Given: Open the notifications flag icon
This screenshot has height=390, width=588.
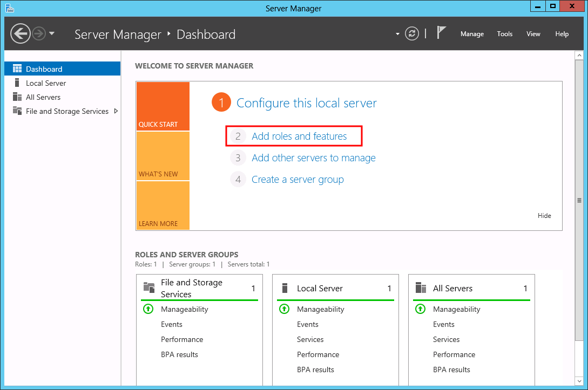Looking at the screenshot, I should 441,32.
